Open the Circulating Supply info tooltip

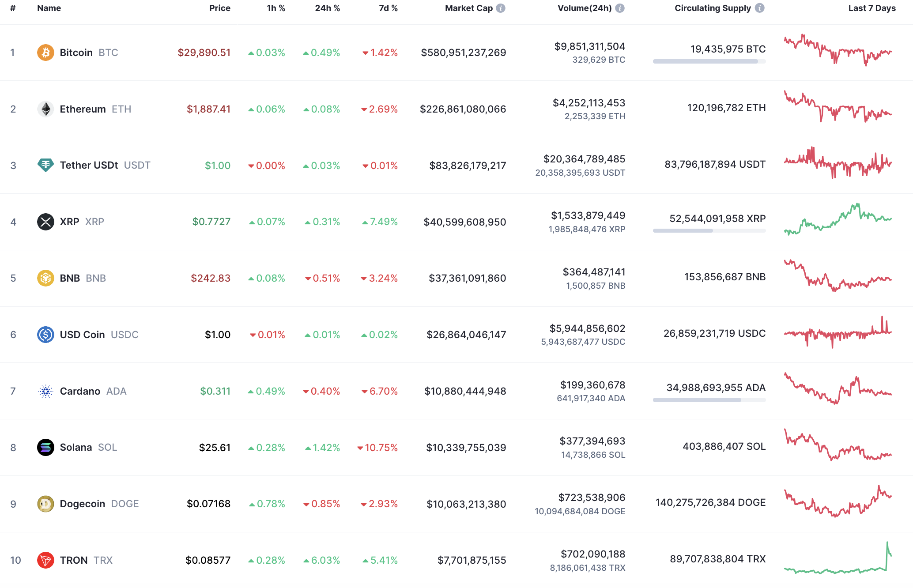[760, 8]
